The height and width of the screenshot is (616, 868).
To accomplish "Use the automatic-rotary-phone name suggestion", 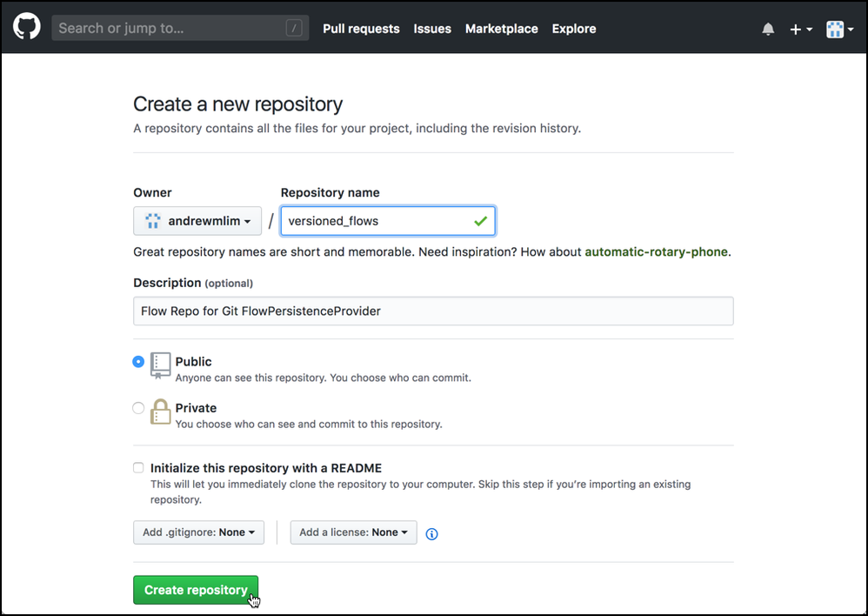I will coord(656,252).
